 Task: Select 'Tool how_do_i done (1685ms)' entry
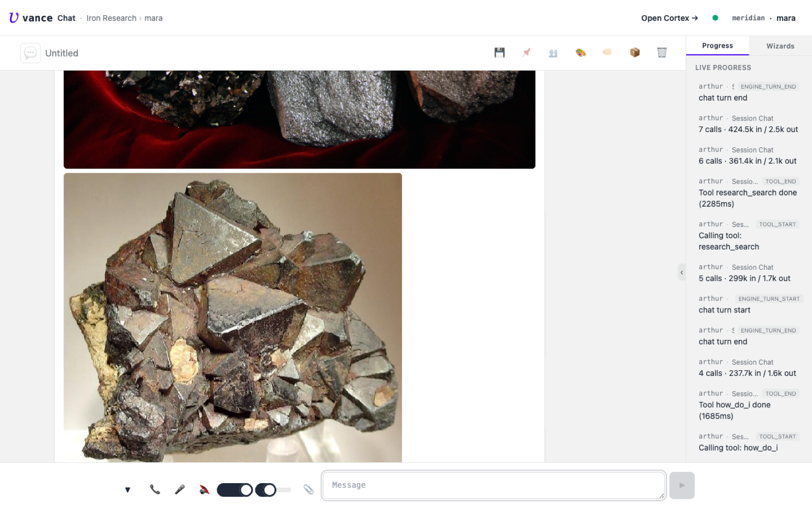(x=749, y=405)
